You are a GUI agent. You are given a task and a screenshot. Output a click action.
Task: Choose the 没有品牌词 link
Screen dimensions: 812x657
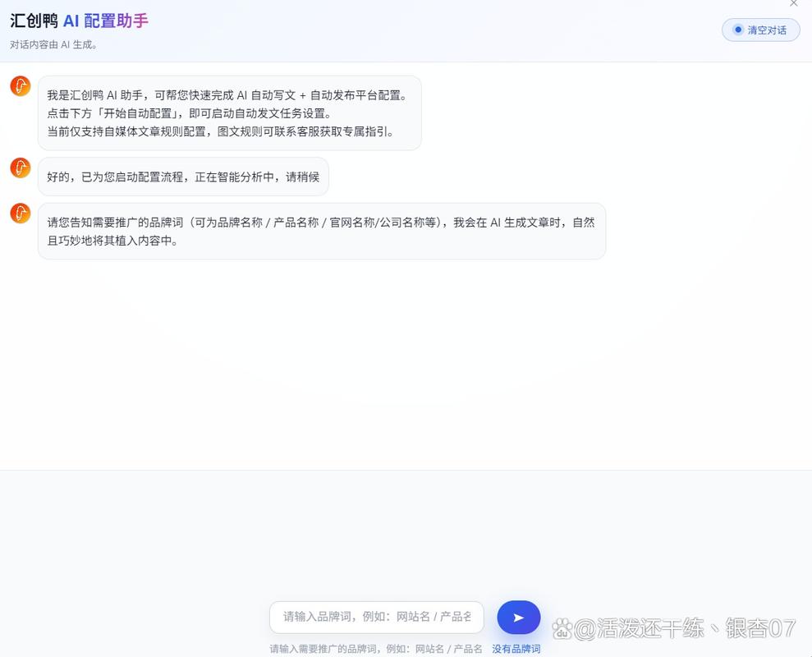516,649
